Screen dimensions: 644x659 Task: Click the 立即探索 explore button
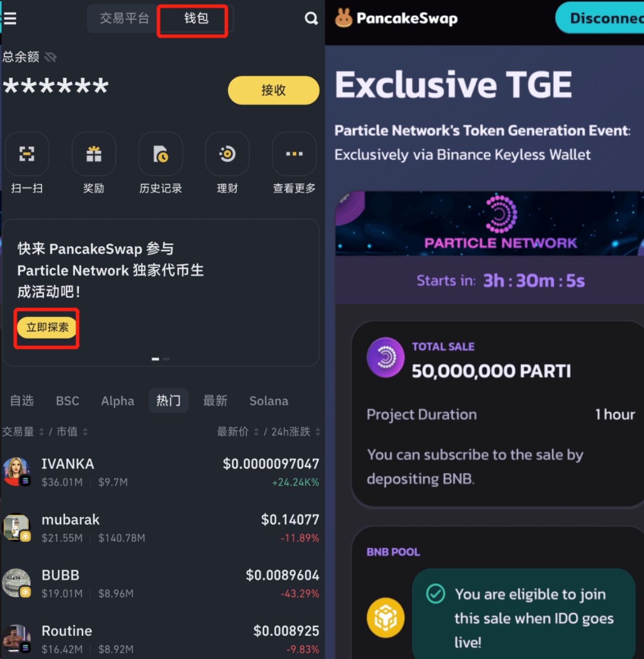47,328
